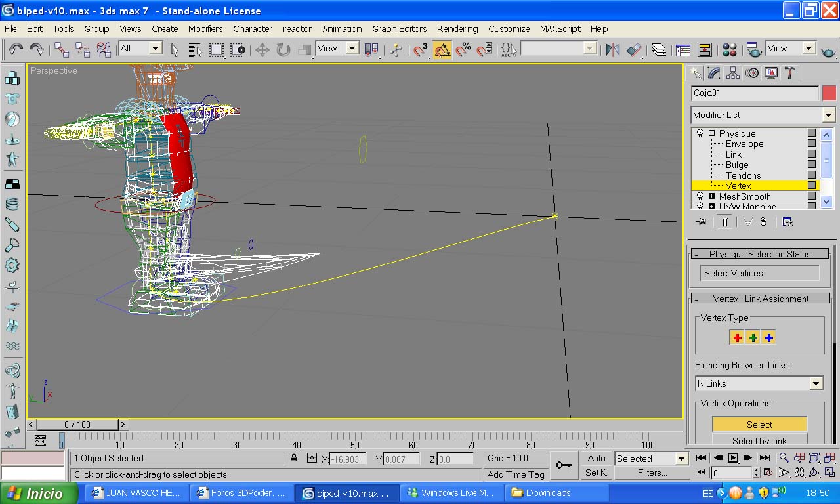Click the Select vertex operation button
Viewport: 840px width, 504px height.
(759, 425)
